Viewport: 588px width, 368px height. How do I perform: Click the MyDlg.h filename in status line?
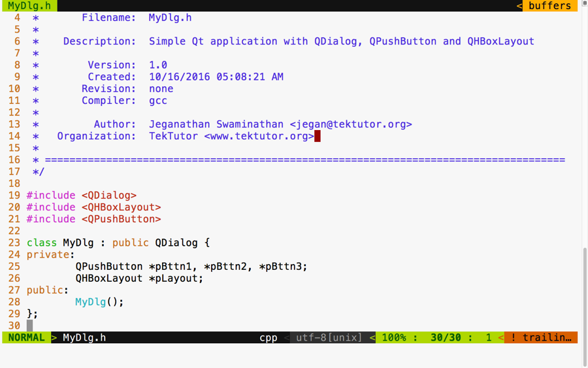pyautogui.click(x=84, y=337)
